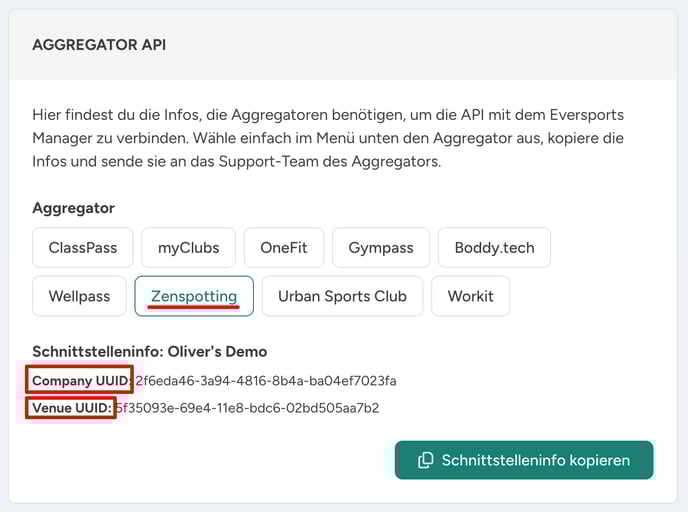Click Schnittstelleninfo: Oliver's Demo heading
This screenshot has height=512, width=688.
click(150, 351)
